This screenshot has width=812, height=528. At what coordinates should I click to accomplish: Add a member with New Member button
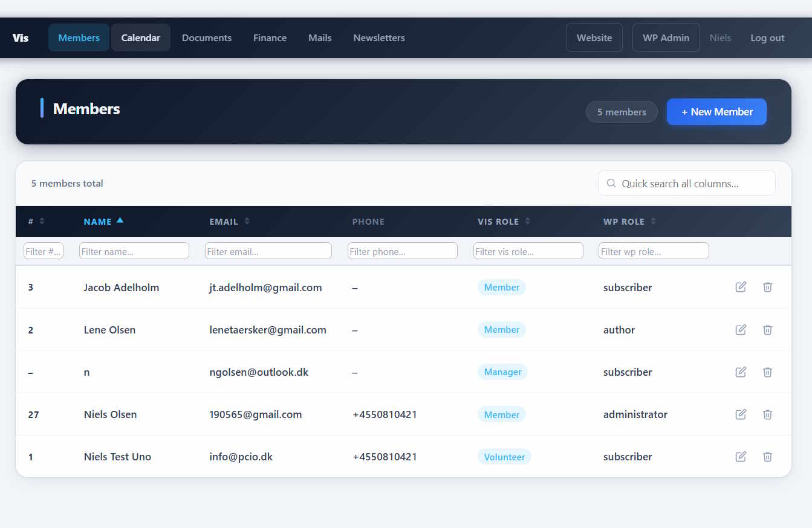point(716,112)
